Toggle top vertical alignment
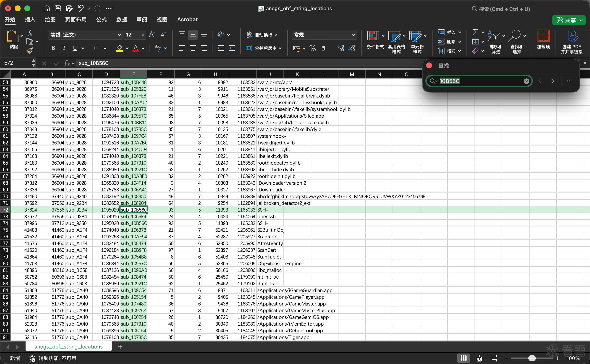 point(182,34)
